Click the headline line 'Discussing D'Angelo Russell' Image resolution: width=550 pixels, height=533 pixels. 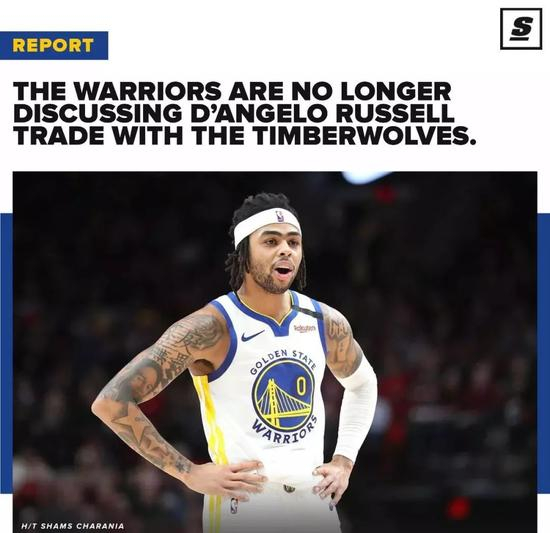234,113
